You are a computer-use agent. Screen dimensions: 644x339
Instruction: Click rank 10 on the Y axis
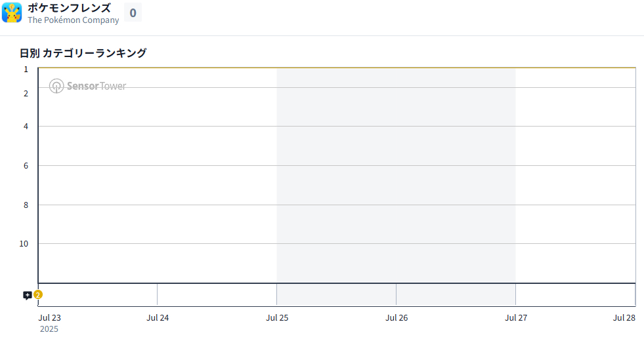[24, 244]
